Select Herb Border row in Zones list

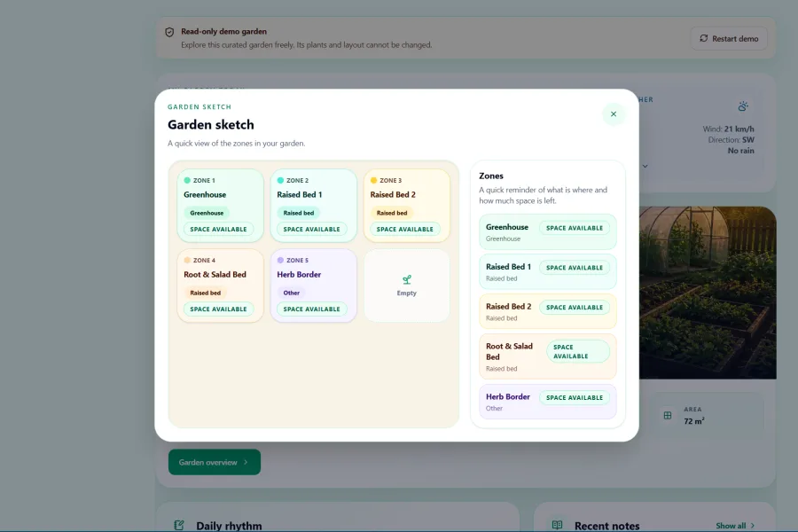548,402
